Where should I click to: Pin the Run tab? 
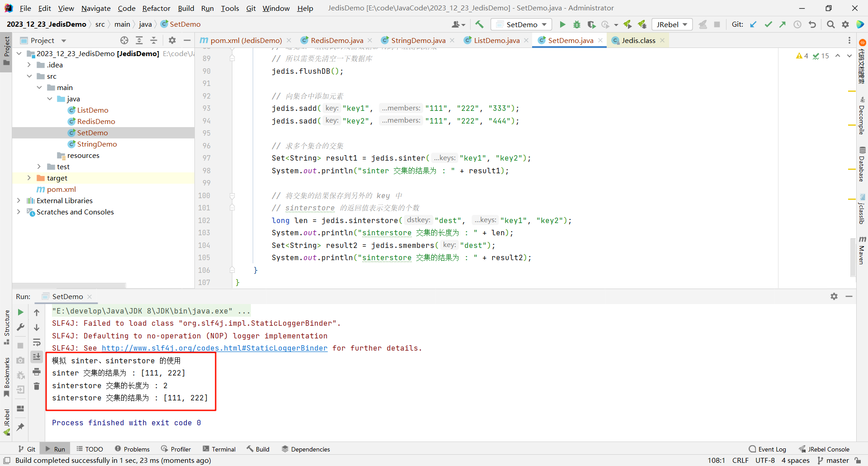tap(20, 427)
